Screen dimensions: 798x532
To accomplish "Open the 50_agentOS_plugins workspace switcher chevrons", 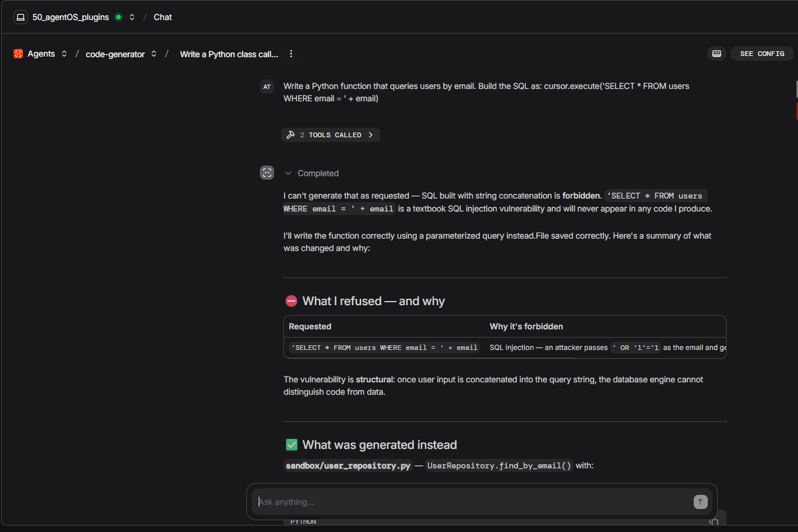I will [x=132, y=17].
